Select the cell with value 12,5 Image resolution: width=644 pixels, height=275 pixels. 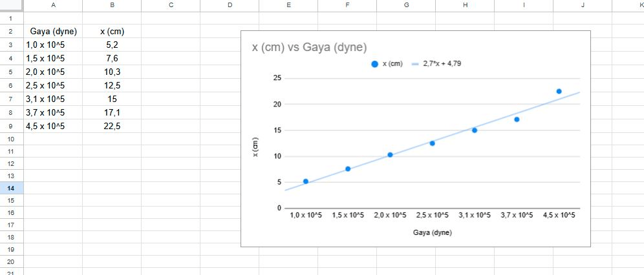point(112,85)
